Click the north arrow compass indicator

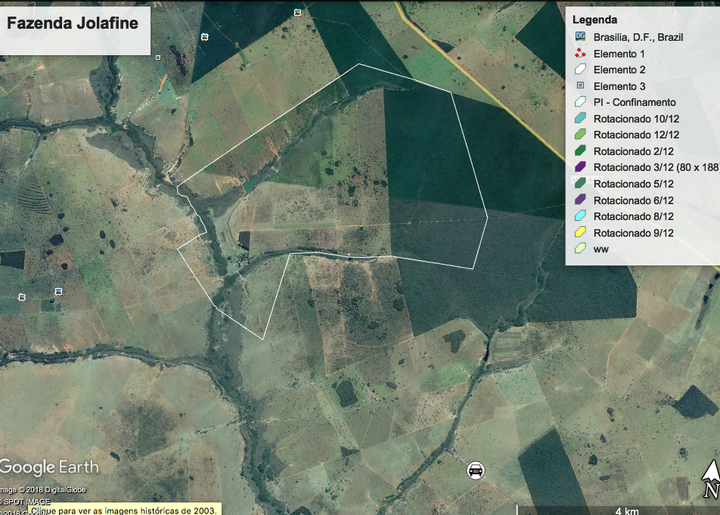click(x=710, y=479)
